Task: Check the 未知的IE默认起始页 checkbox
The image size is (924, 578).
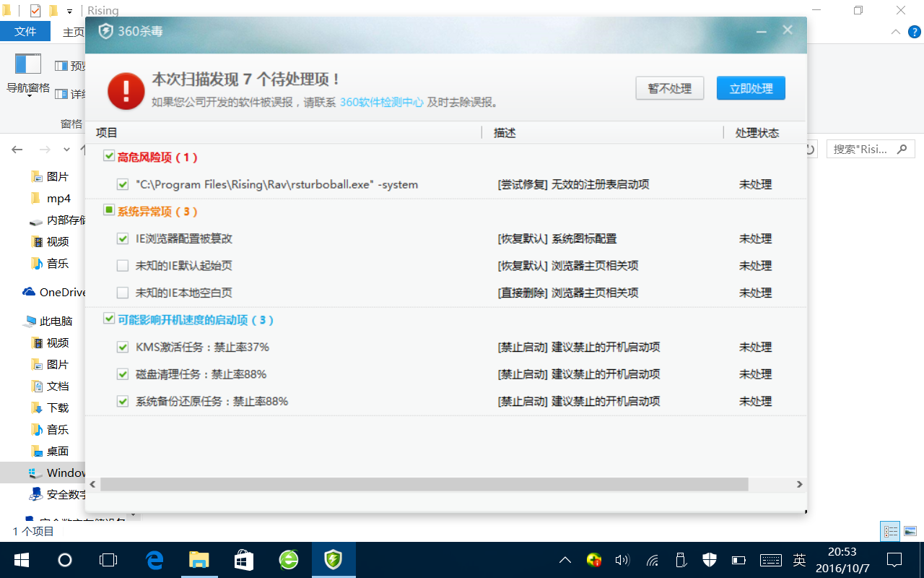Action: pyautogui.click(x=123, y=266)
